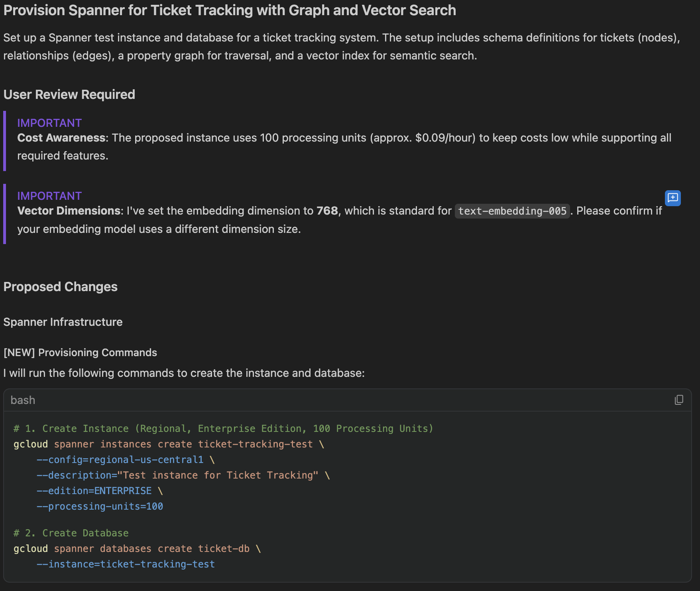Click the '# 1. Create Instance' comment line
This screenshot has height=591, width=700.
[x=223, y=429]
